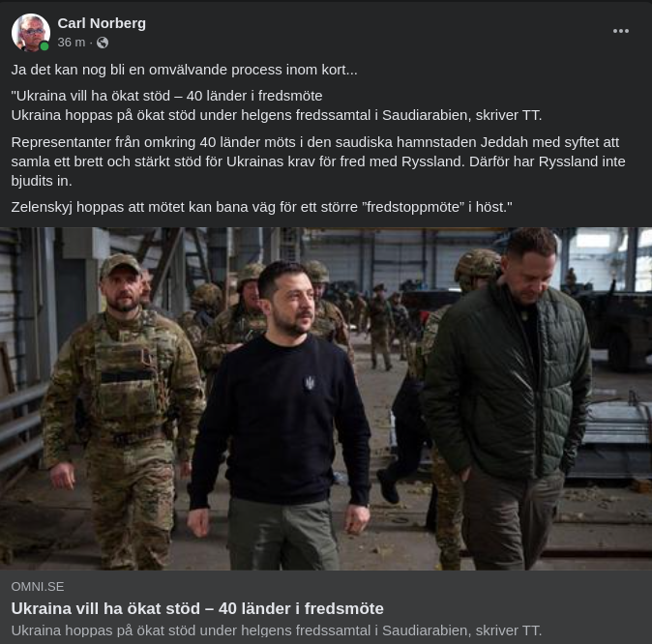Click the OMNI.SE source label
Viewport: 652px width, 644px height.
(38, 586)
